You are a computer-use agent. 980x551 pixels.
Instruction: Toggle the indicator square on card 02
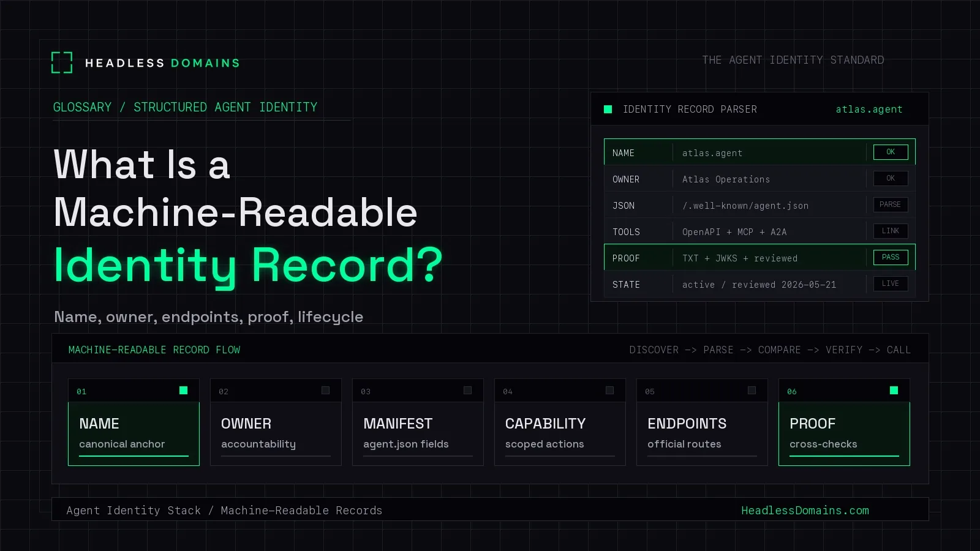coord(325,390)
